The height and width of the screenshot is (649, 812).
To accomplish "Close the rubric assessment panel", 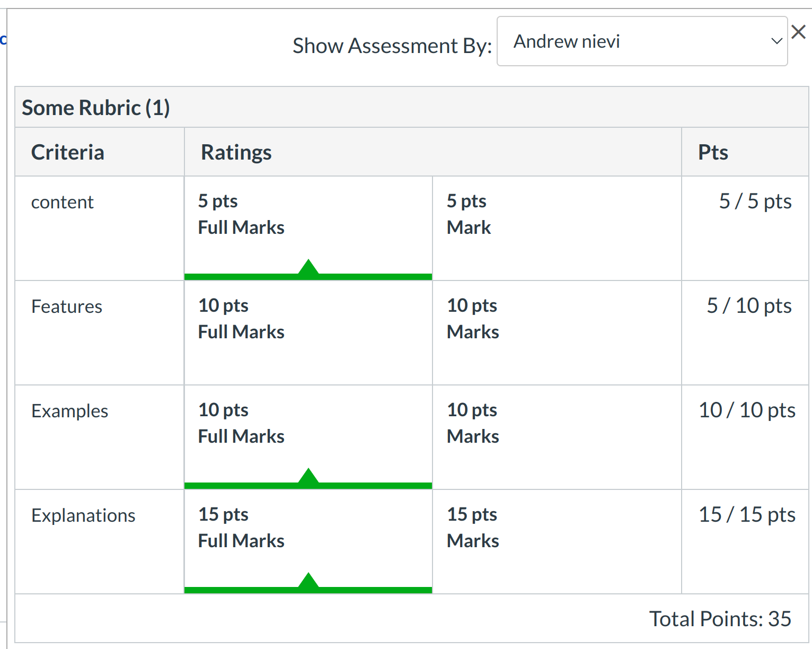I will [798, 32].
